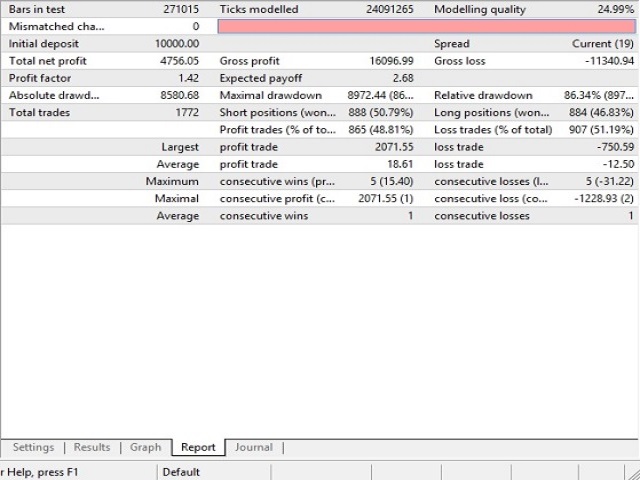
Task: Select the Expected payoff value 2.68
Action: [403, 78]
